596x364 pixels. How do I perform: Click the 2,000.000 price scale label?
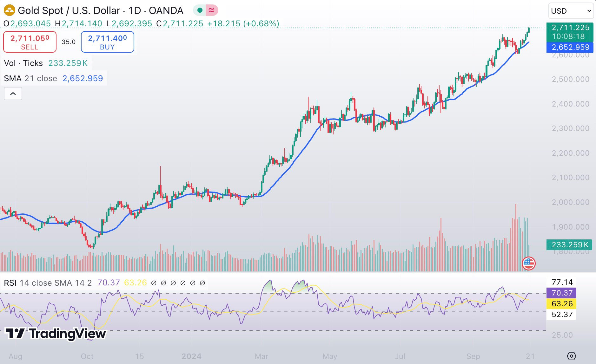click(x=570, y=202)
